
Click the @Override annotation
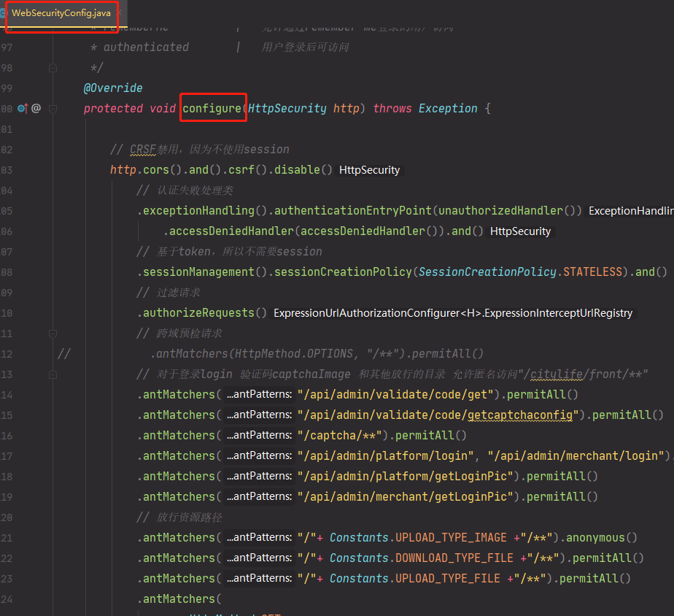[x=112, y=88]
